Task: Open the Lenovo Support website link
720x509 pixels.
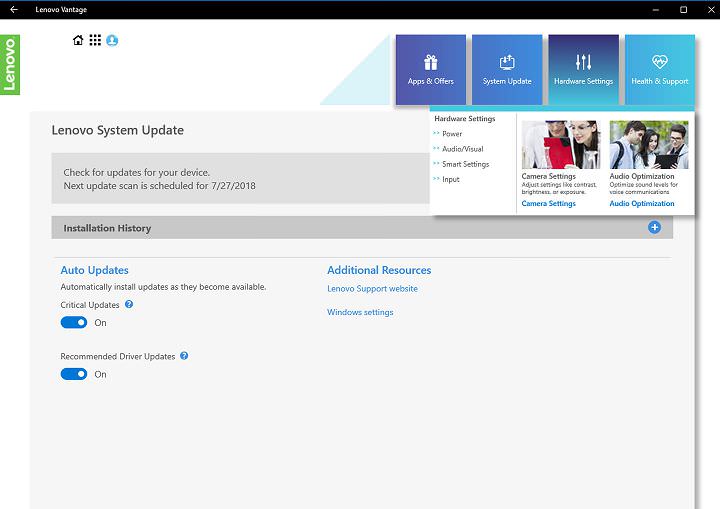Action: tap(372, 289)
